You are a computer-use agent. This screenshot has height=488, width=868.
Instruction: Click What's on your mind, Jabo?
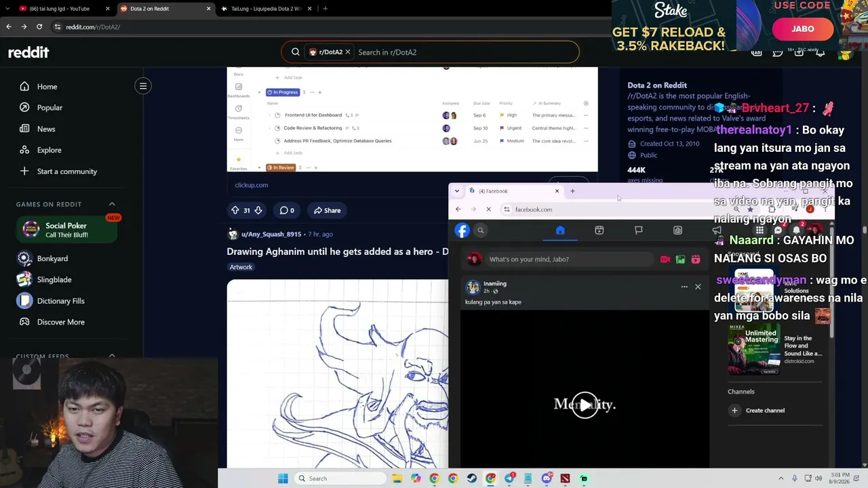tap(570, 259)
